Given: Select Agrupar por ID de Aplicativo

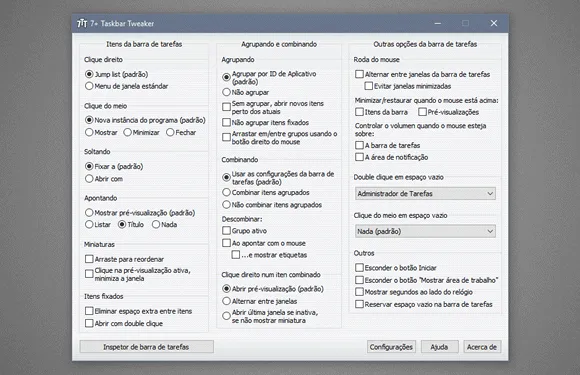Looking at the screenshot, I should coord(226,77).
